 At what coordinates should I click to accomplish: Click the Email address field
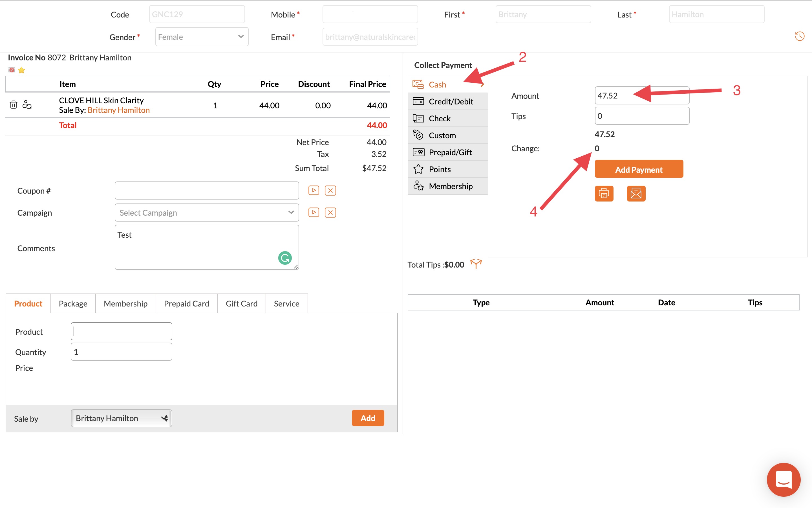pyautogui.click(x=370, y=37)
